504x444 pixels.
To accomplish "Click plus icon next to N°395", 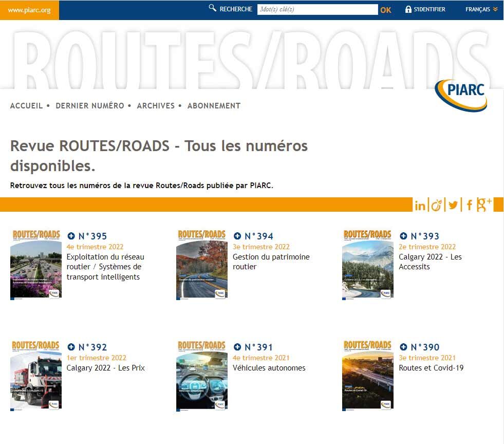I will tap(71, 236).
